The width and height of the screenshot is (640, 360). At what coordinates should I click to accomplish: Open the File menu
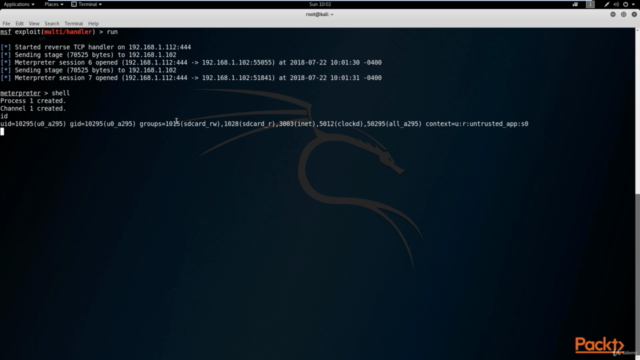coord(6,24)
